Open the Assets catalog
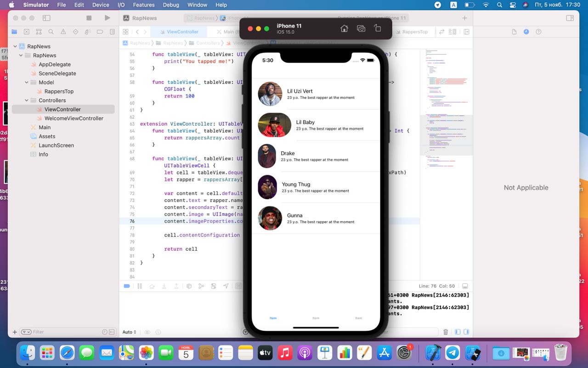 coord(47,136)
